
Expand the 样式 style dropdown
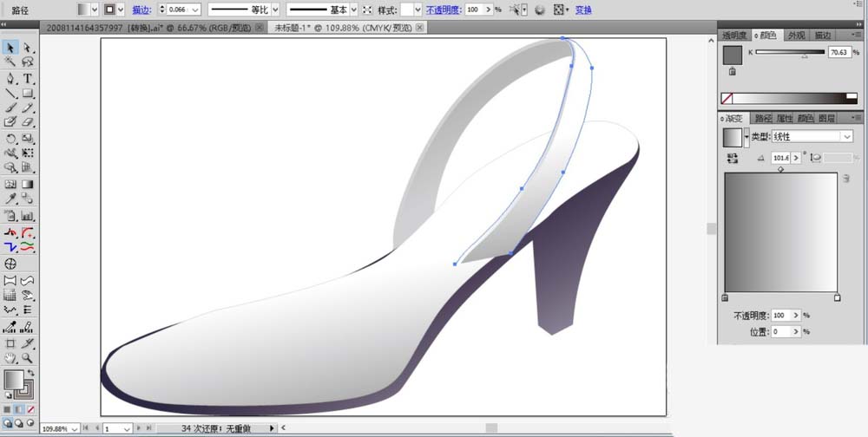coord(417,10)
